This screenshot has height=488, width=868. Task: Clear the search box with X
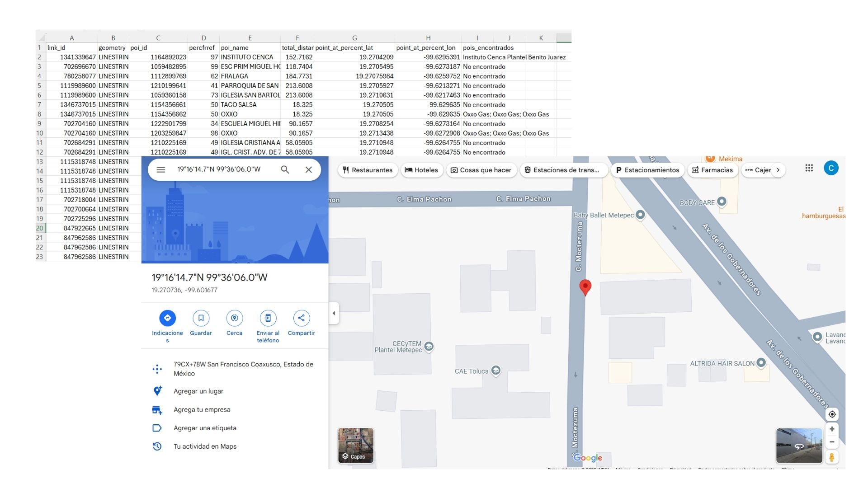click(309, 169)
